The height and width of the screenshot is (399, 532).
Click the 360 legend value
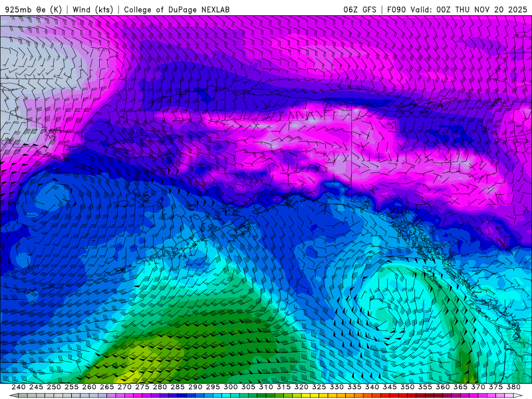pos(442,387)
